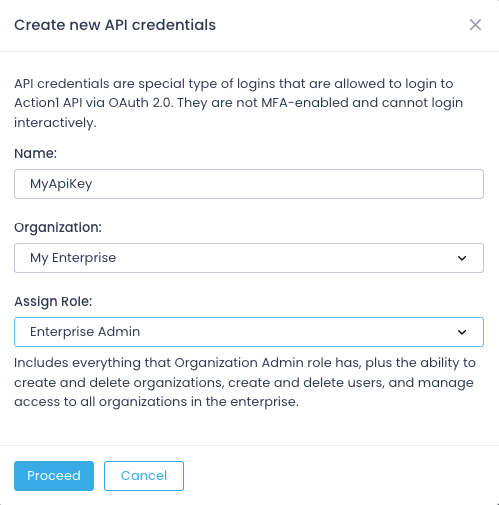Click the words "OAuth 2.0" in the description
This screenshot has height=505, width=499.
coord(141,103)
